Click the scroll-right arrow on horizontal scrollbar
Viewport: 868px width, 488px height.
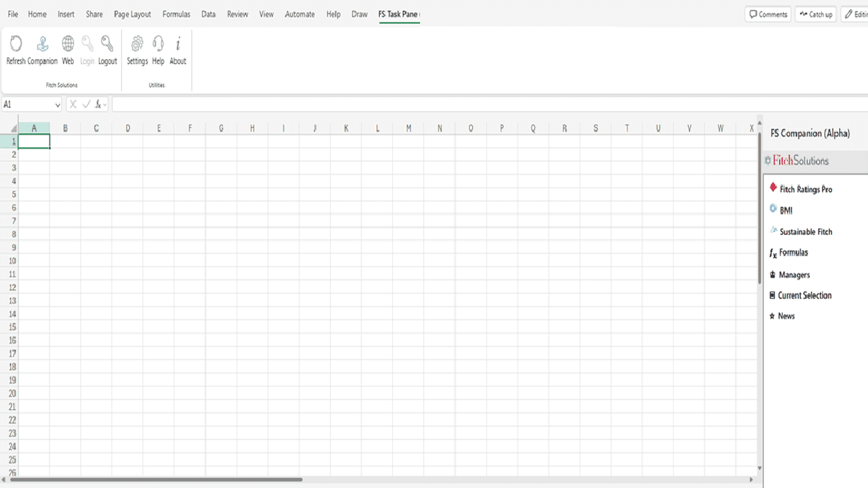click(752, 480)
